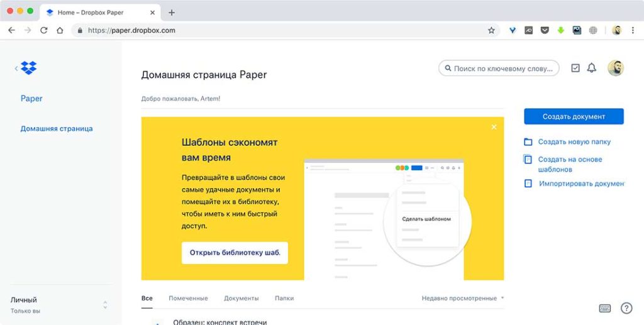Click the Pocket extension icon
This screenshot has width=644, height=325.
[545, 30]
